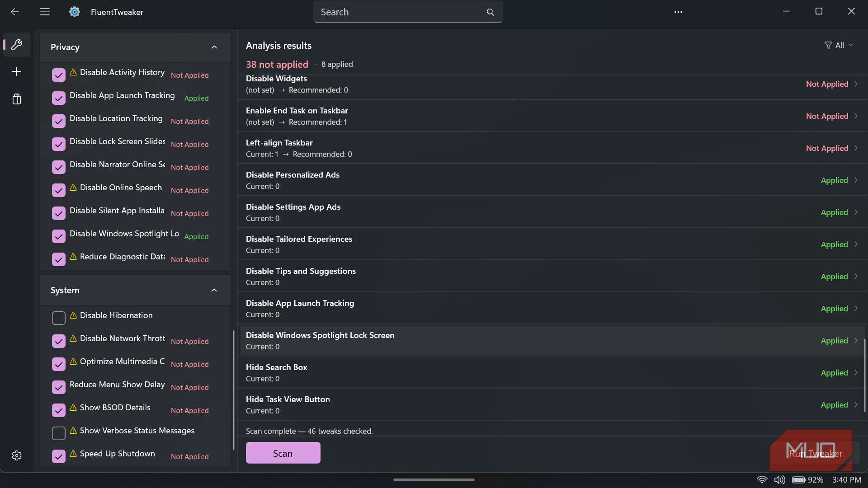Click into the Search box
The height and width of the screenshot is (488, 868).
point(408,12)
